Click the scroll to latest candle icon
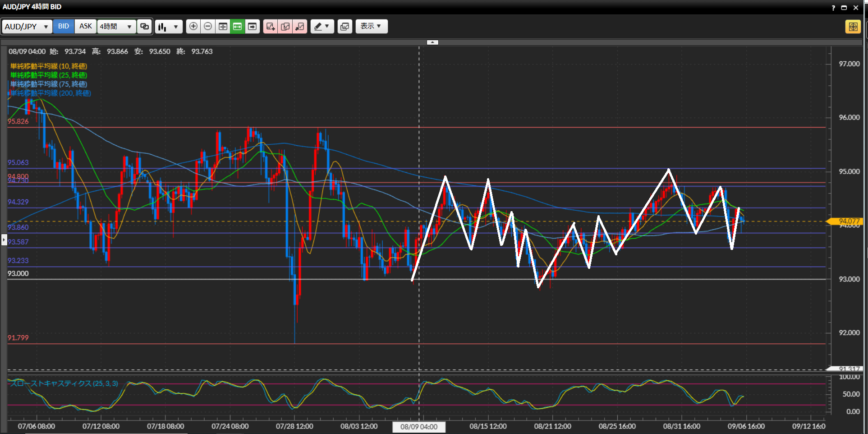The height and width of the screenshot is (434, 868). point(252,27)
